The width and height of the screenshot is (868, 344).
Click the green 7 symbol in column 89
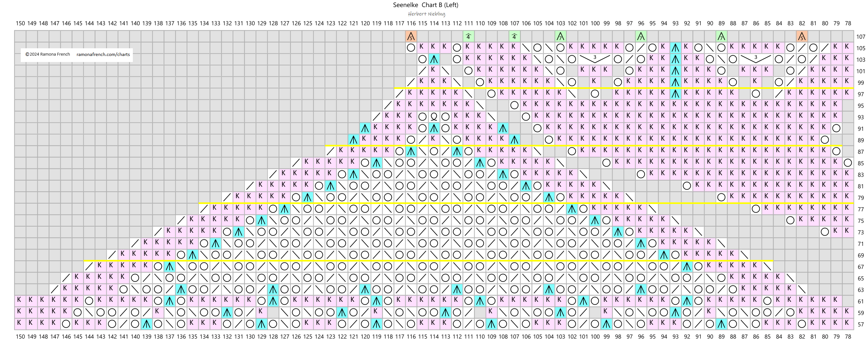(x=721, y=36)
